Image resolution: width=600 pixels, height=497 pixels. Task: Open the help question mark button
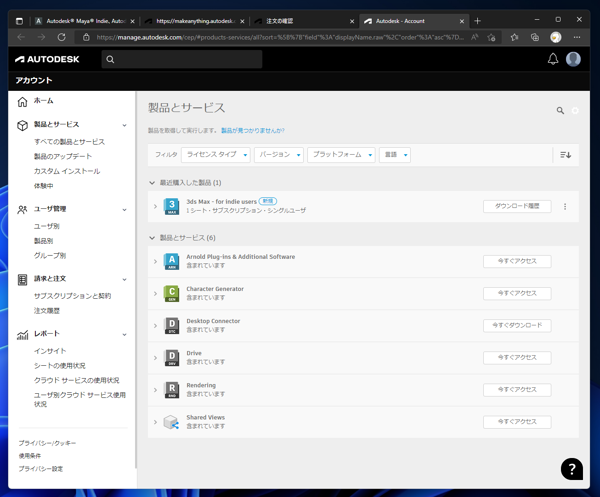point(572,469)
